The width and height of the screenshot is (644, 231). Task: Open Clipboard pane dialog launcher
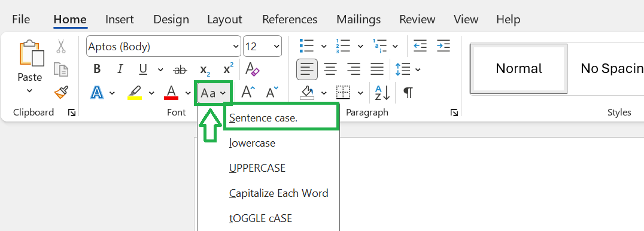tap(72, 113)
